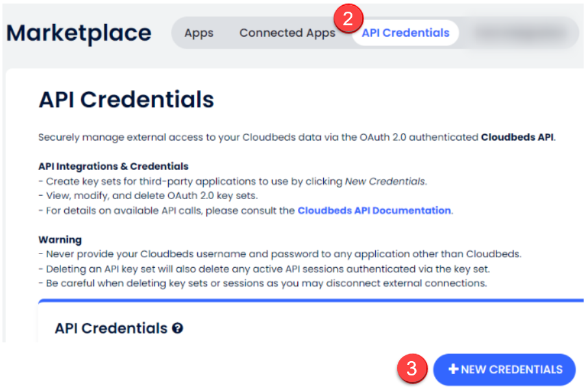Click the Deleting an API key set line
Screen dimensions: 588x391
click(x=264, y=269)
